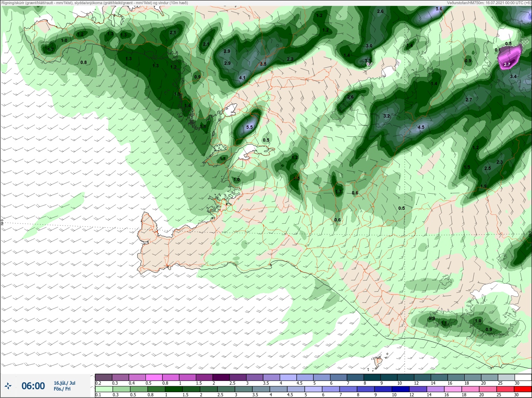Click the four-pointed star icon beside 06:00
The image size is (532, 398).
pyautogui.click(x=8, y=386)
